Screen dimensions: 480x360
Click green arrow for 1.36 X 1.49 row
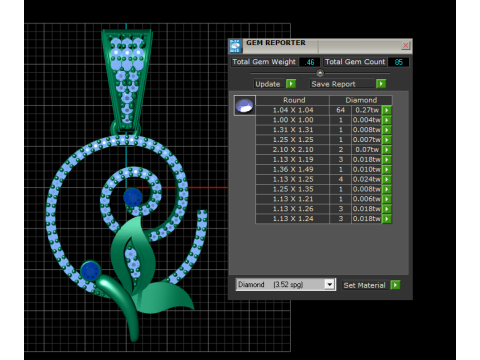click(x=387, y=169)
